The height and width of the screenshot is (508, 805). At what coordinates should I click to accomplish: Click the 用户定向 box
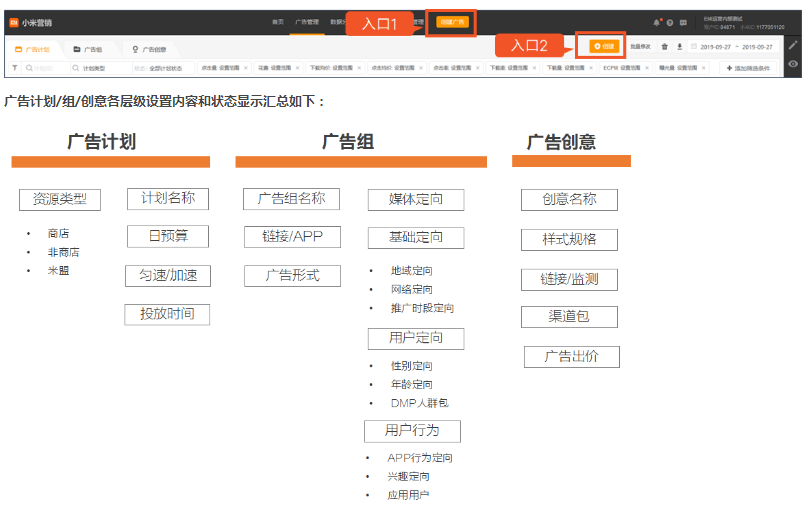416,338
